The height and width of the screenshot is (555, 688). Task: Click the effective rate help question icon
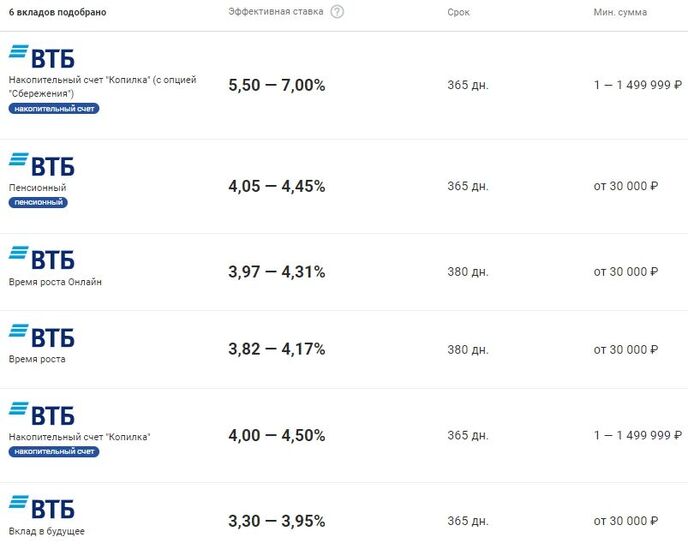(337, 12)
